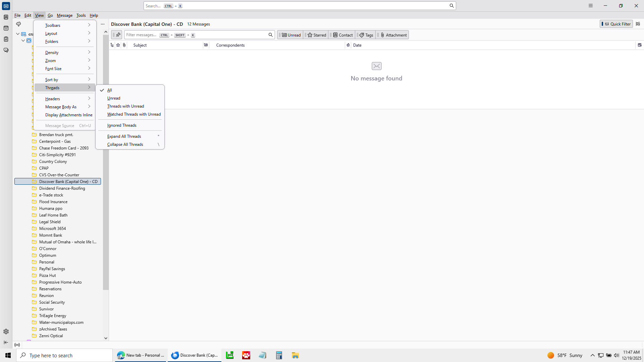Open File Explorer in the taskbar
Viewport: 644px width, 362px height.
click(x=295, y=355)
